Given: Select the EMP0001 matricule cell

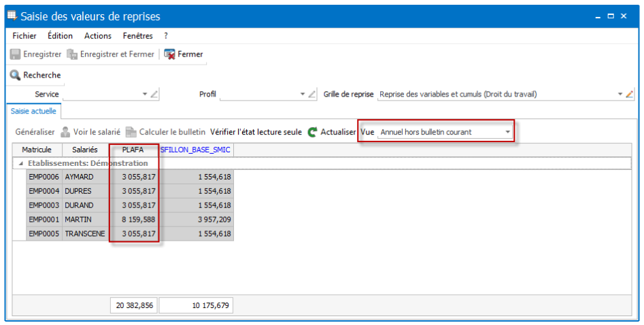Looking at the screenshot, I should [x=44, y=220].
